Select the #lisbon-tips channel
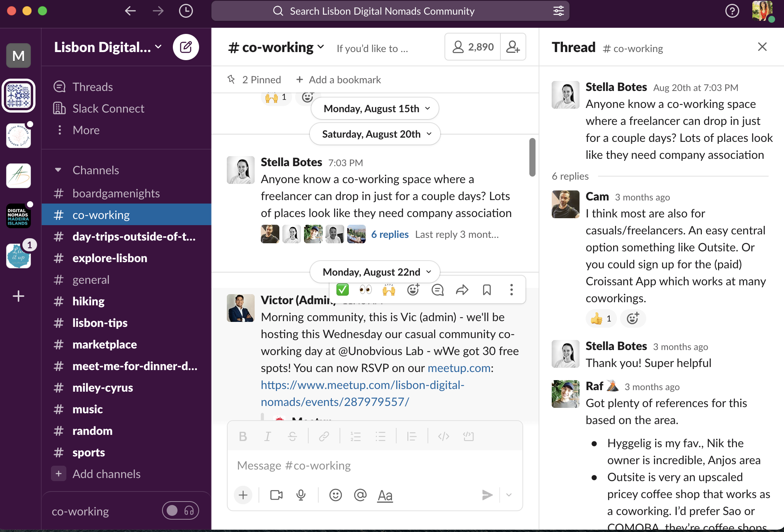Viewport: 784px width, 532px height. (100, 322)
